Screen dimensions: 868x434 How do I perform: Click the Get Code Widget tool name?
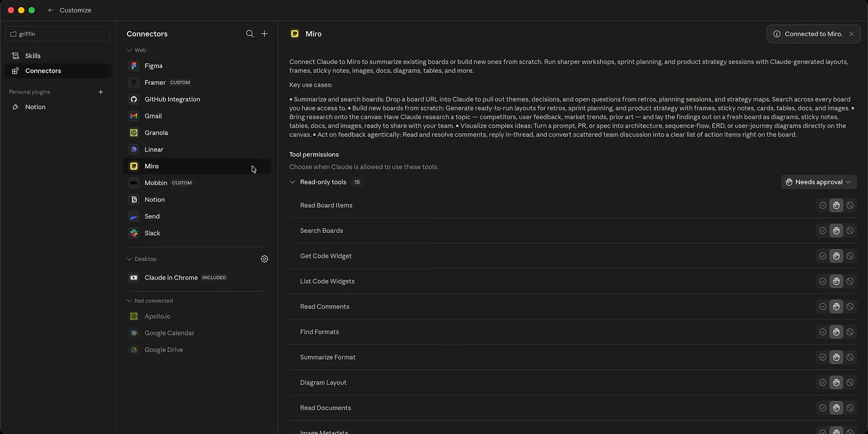coord(325,256)
